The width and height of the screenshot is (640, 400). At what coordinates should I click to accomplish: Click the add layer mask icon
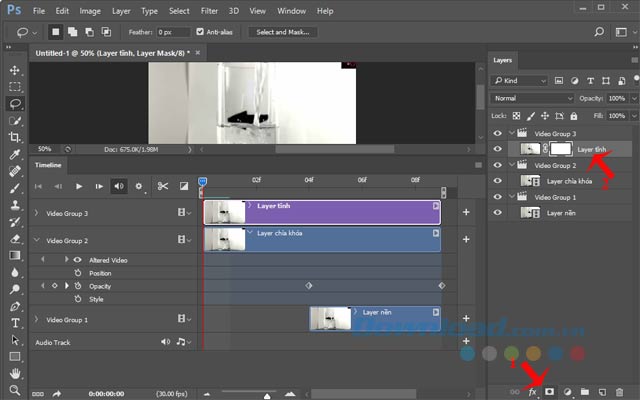coord(549,392)
